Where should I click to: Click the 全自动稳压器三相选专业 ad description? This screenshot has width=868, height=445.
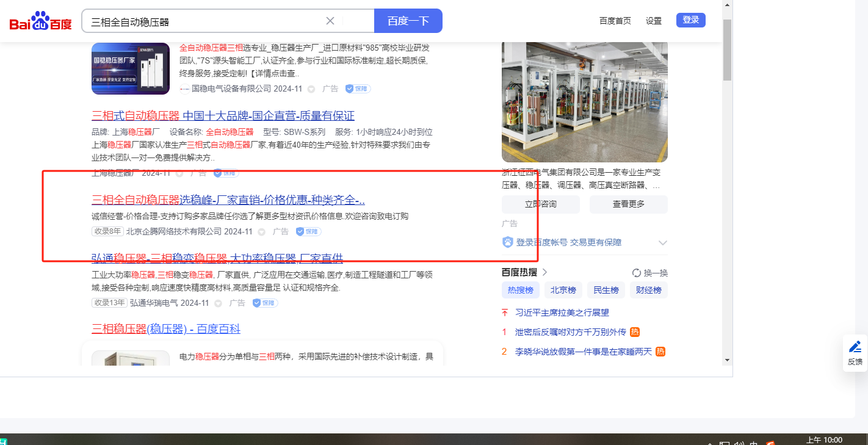304,60
